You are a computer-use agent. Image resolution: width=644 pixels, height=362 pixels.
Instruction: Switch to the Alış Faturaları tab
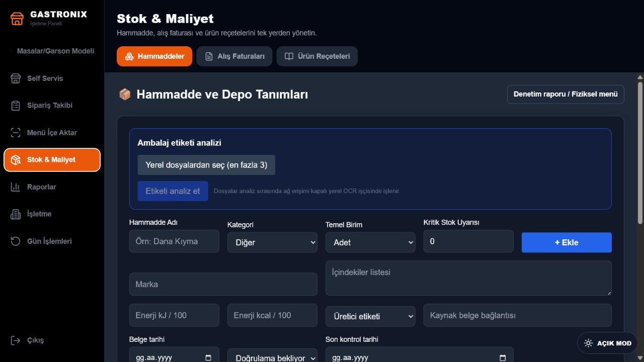[234, 56]
